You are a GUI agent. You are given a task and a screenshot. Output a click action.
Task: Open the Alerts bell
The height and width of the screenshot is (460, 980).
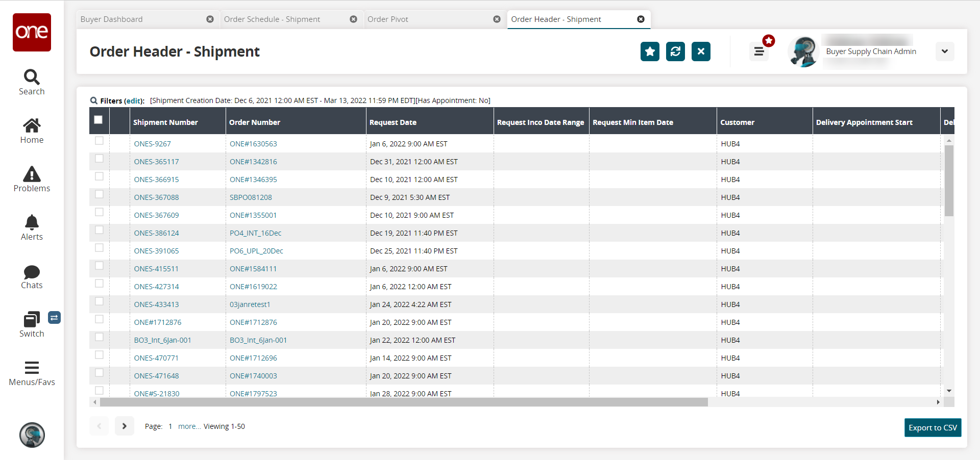click(x=32, y=228)
